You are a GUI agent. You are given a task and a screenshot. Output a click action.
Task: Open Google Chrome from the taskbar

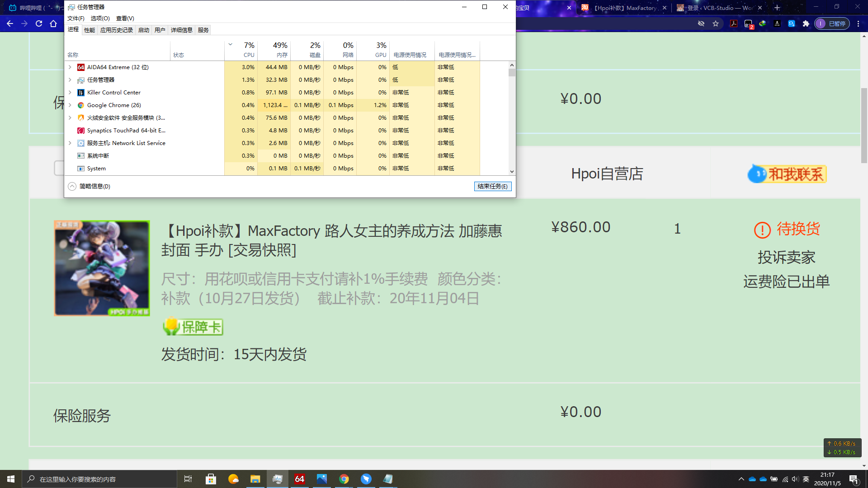(x=344, y=479)
